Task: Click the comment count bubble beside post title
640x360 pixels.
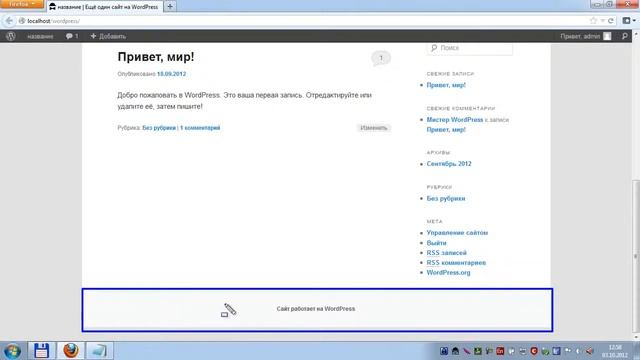Action: (381, 58)
